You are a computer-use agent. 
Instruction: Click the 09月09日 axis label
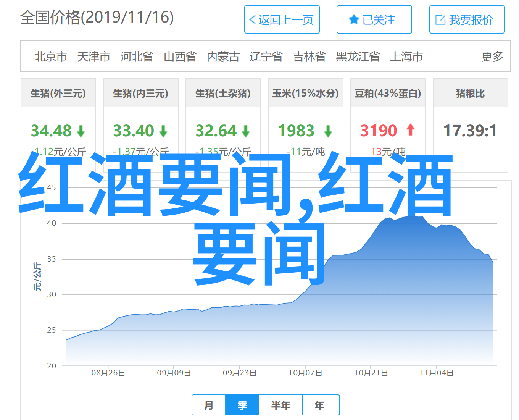point(174,373)
